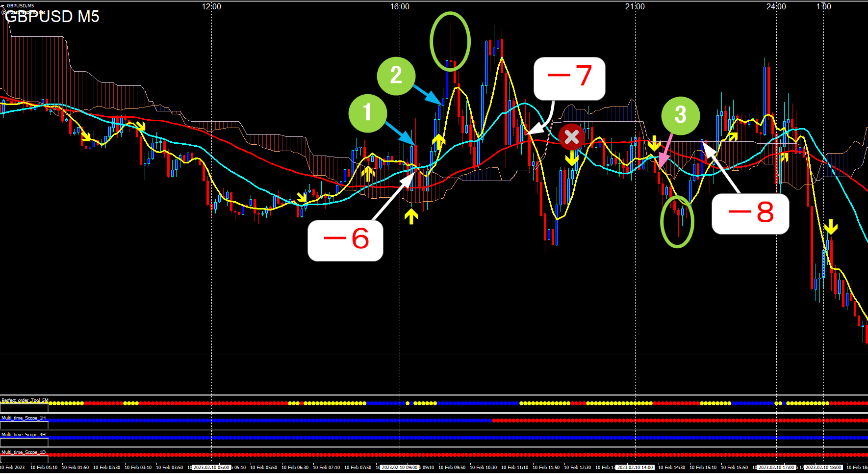Click the 10 Feb 02:30 time axis label

[x=107, y=468]
